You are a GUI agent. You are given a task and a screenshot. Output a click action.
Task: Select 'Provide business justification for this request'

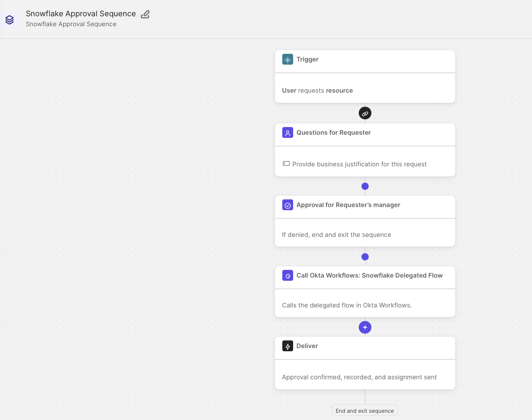tap(359, 164)
